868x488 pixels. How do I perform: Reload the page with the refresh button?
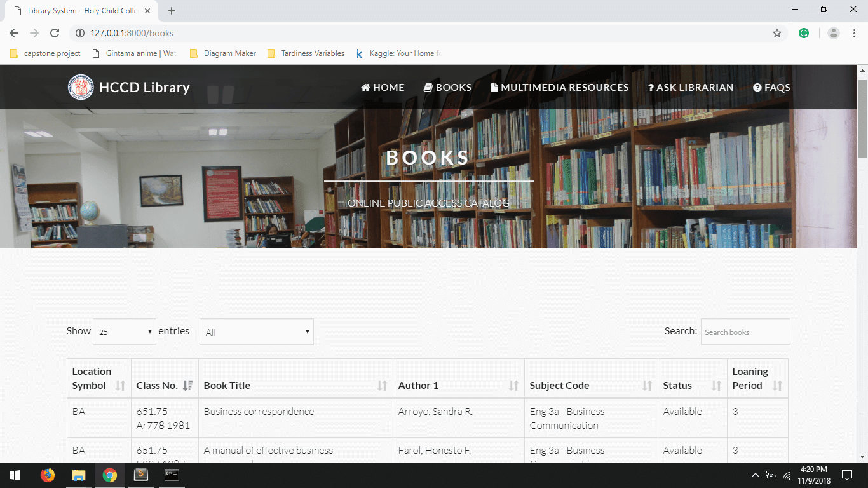(54, 32)
